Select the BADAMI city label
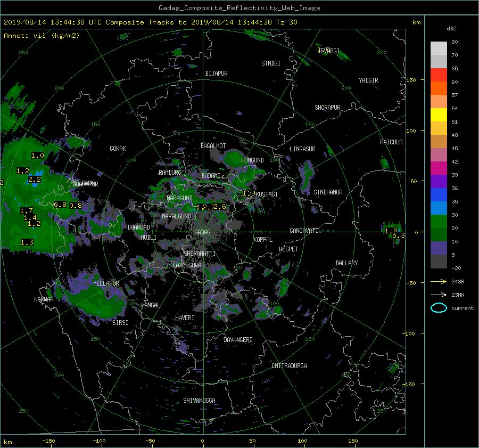479x448 pixels. 211,176
